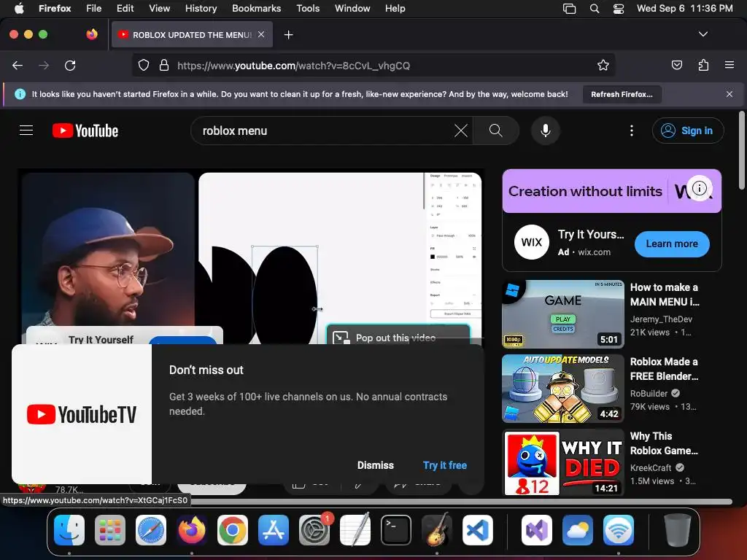Click Try it free offer
Viewport: 747px width, 560px height.
pos(444,465)
